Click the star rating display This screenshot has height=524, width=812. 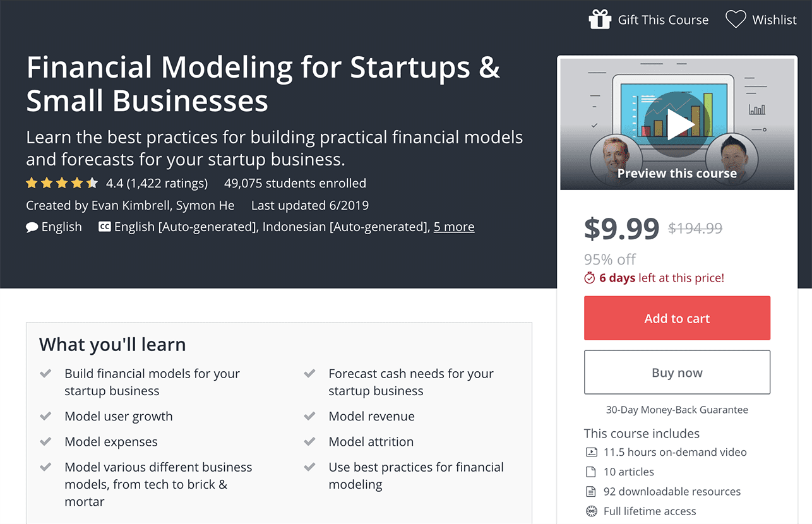tap(62, 183)
